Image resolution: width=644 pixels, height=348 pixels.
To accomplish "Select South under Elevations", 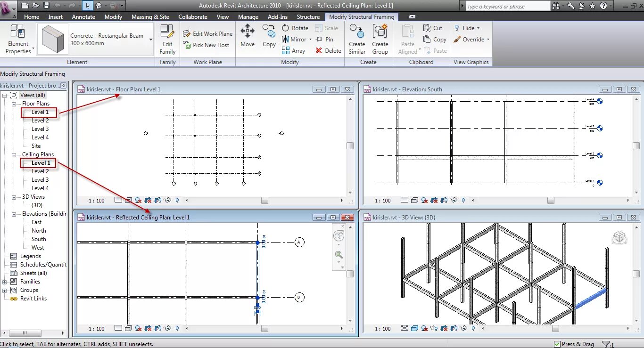I will tap(39, 239).
